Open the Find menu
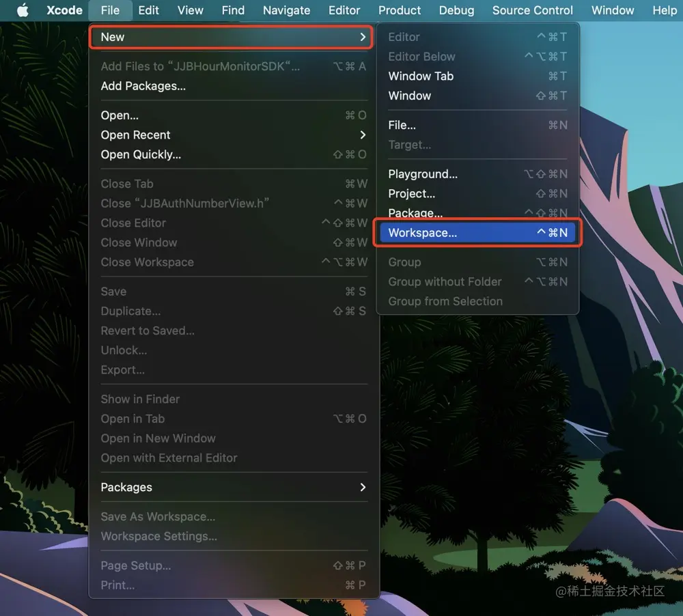This screenshot has width=683, height=616. click(233, 10)
